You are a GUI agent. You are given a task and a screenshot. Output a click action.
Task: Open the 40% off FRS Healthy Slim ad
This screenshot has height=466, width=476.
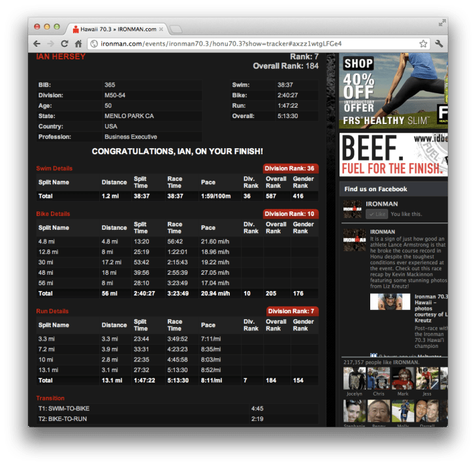pyautogui.click(x=393, y=91)
